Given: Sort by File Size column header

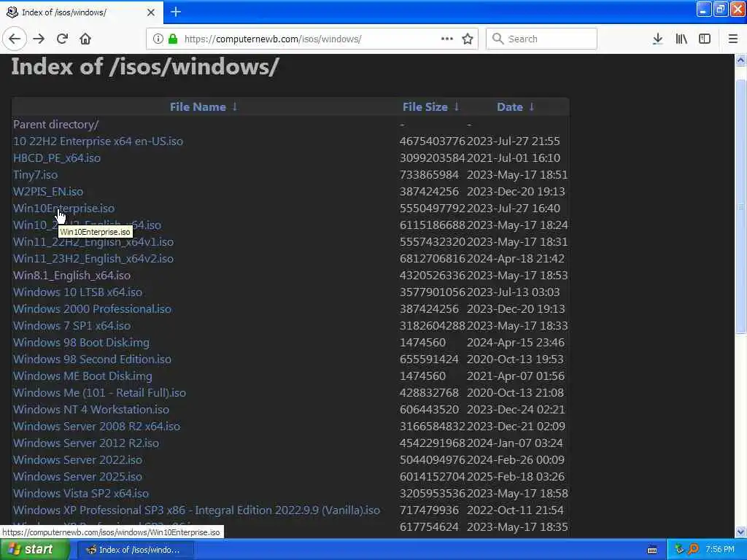Looking at the screenshot, I should point(425,106).
